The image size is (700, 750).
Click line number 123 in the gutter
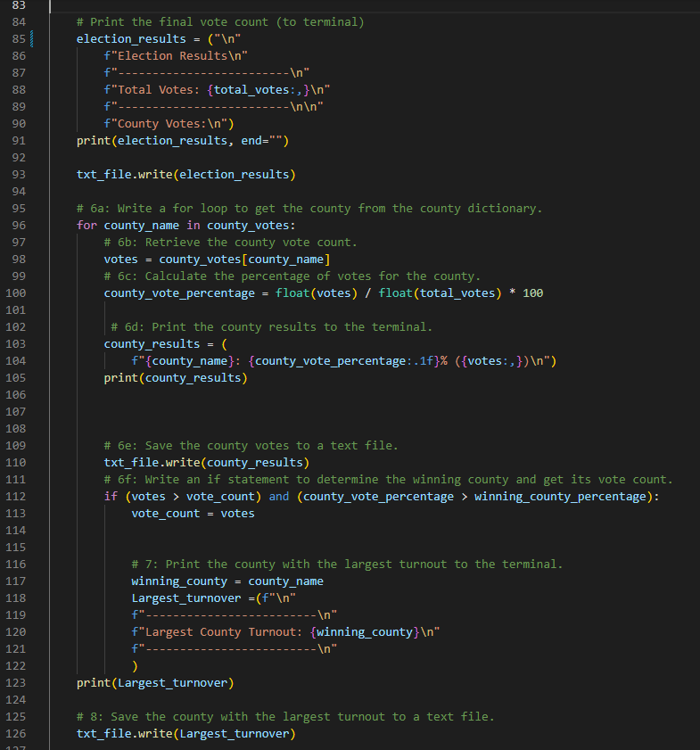pyautogui.click(x=15, y=683)
